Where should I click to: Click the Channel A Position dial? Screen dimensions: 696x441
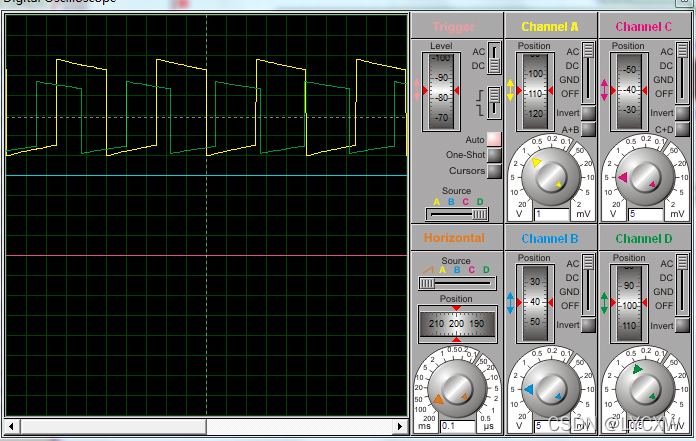535,91
